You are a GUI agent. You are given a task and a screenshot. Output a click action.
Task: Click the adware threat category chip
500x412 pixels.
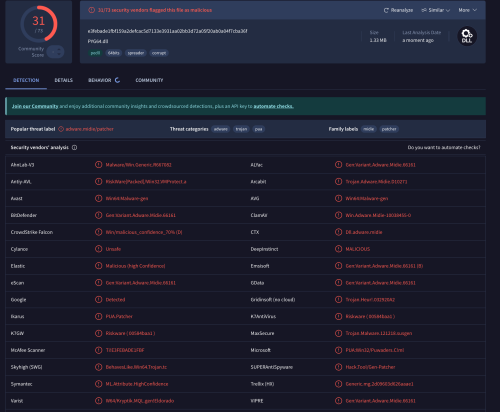pyautogui.click(x=221, y=129)
